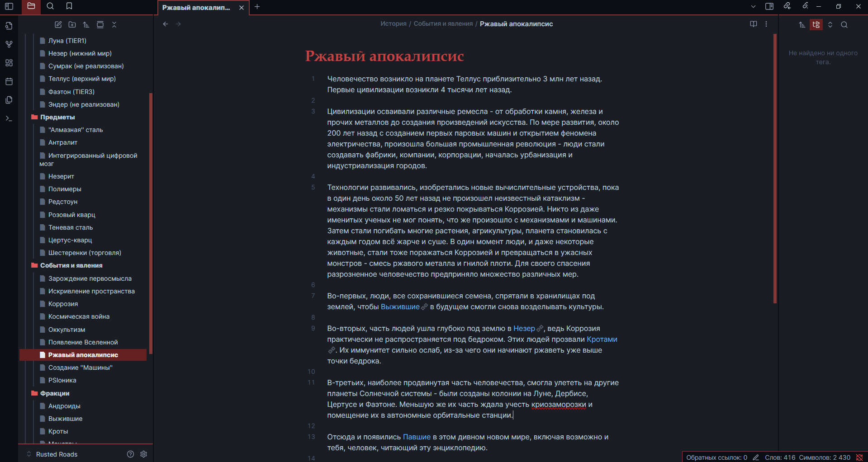Collapse the Предметы folder
Image resolution: width=868 pixels, height=462 pixels.
(57, 117)
